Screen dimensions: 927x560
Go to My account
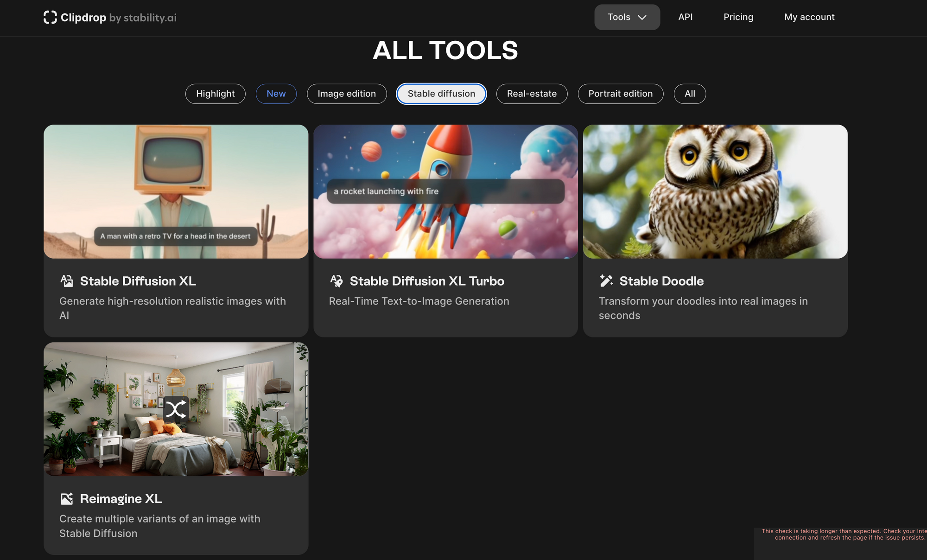click(x=809, y=17)
